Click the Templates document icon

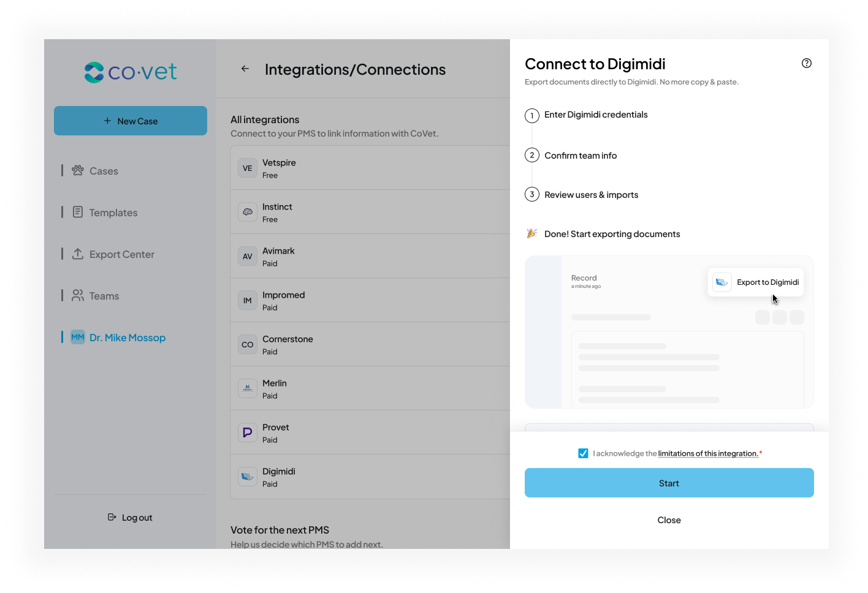pos(78,212)
